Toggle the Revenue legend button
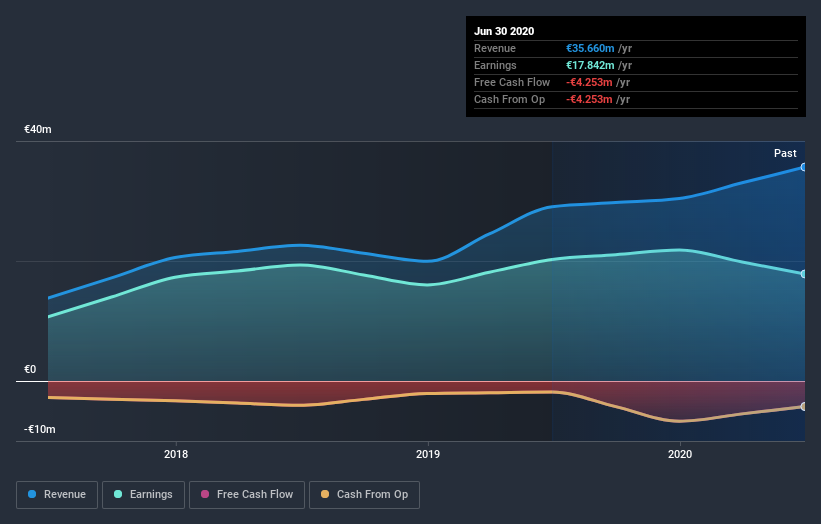The height and width of the screenshot is (524, 821). click(57, 495)
